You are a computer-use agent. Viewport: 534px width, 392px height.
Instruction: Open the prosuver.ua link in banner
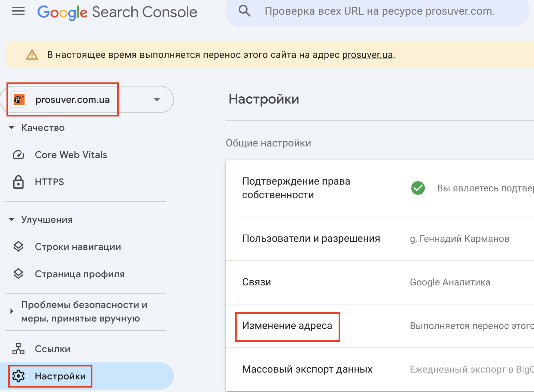(367, 54)
